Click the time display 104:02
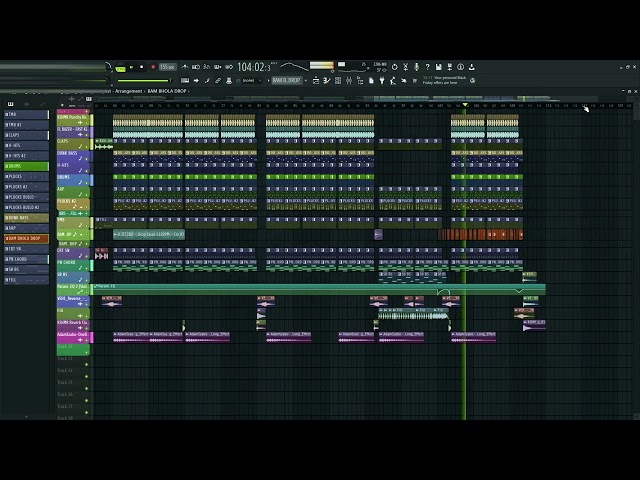The height and width of the screenshot is (480, 640). 253,67
